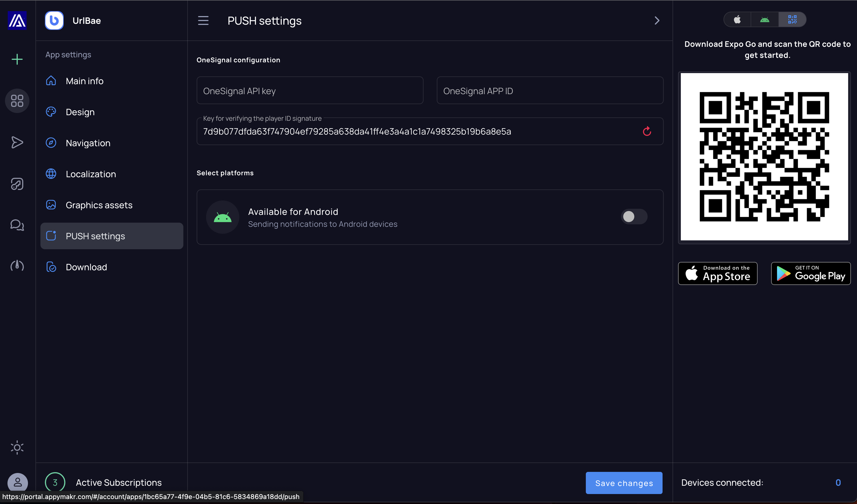Select the Android preview tab
This screenshot has height=504, width=857.
click(x=765, y=19)
